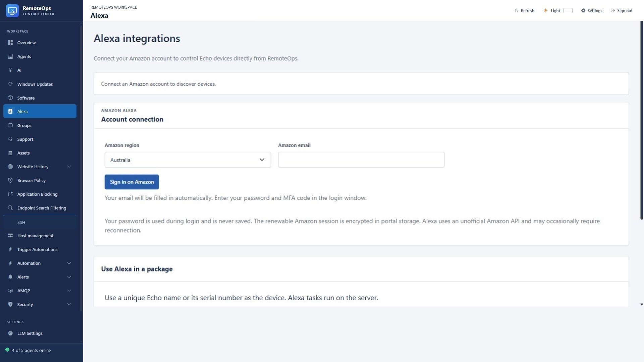Open the Security sidebar label

pyautogui.click(x=25, y=304)
